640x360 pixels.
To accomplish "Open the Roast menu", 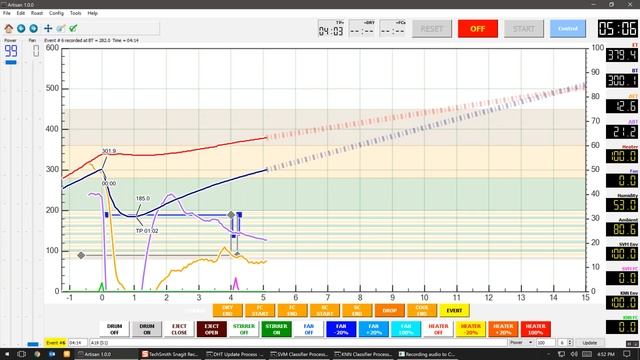I will [37, 13].
